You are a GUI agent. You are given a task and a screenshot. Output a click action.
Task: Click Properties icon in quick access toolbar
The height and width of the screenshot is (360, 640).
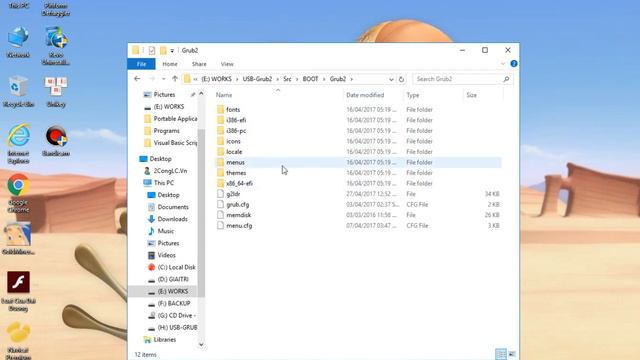pyautogui.click(x=152, y=50)
